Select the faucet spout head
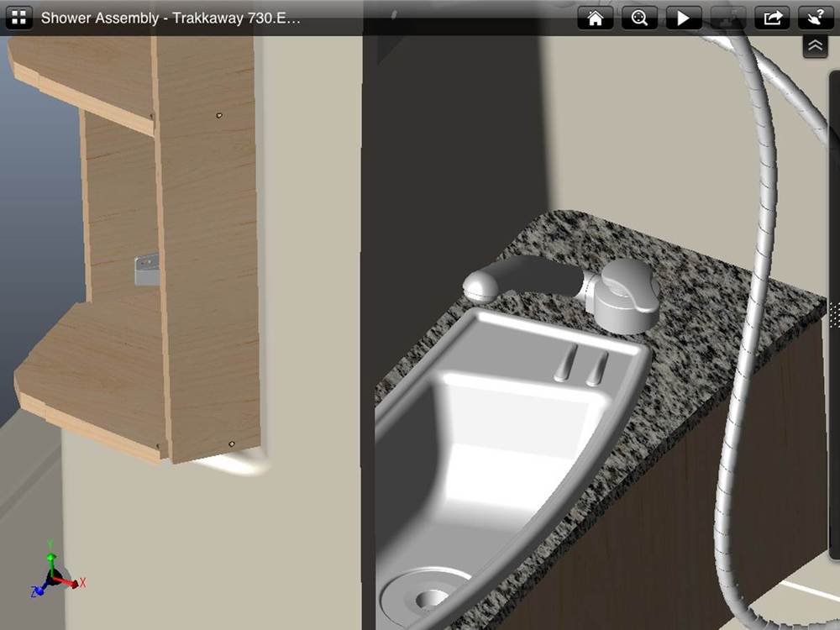840x630 pixels. (483, 286)
